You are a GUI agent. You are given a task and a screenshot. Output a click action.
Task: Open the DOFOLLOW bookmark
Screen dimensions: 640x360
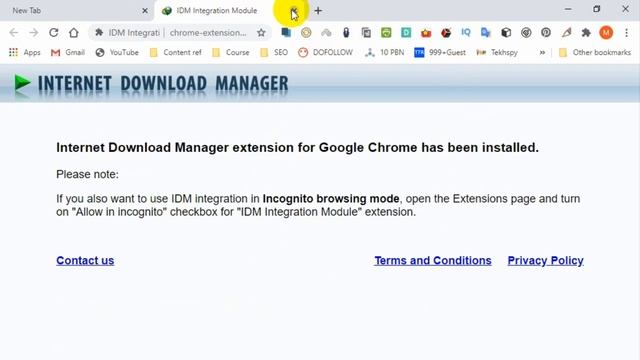(325, 52)
